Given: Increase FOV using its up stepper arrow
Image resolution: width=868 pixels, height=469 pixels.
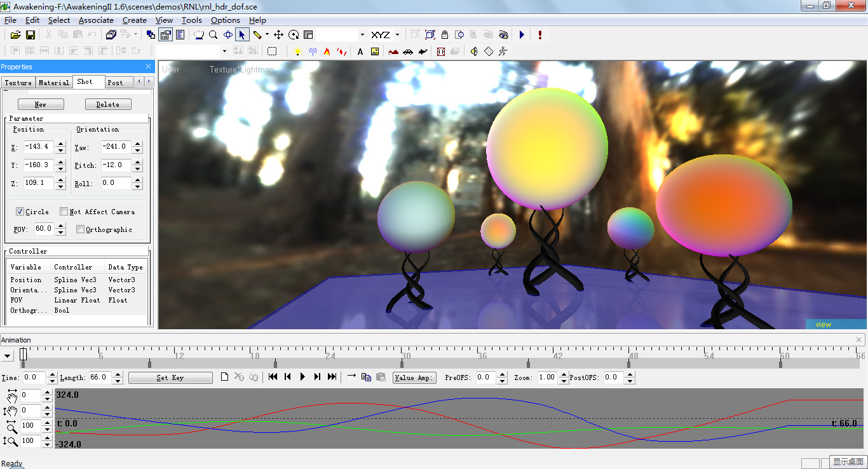Looking at the screenshot, I should pyautogui.click(x=60, y=226).
